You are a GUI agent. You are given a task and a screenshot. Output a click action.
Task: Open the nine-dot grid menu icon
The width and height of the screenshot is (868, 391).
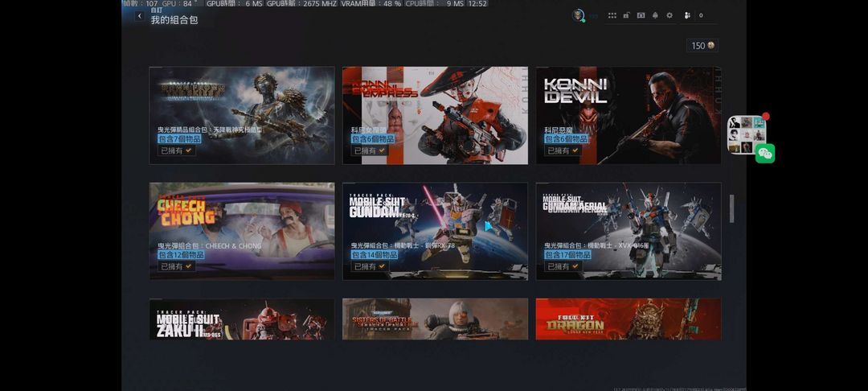point(612,15)
